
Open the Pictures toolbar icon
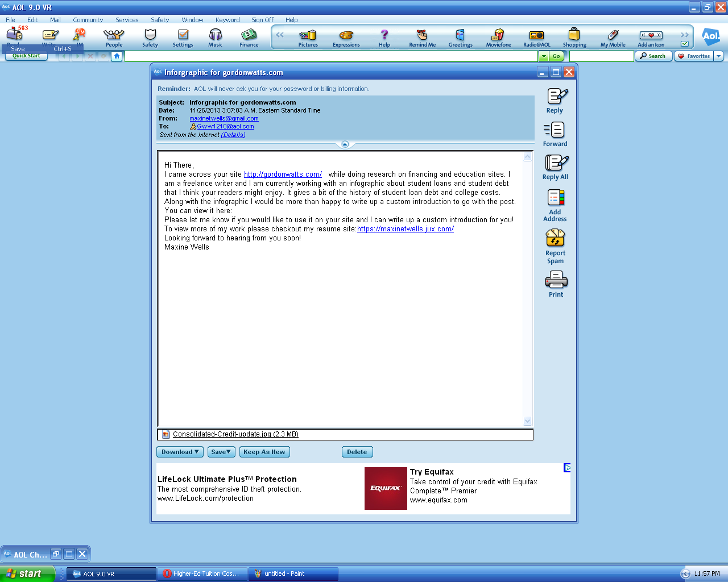pos(308,38)
